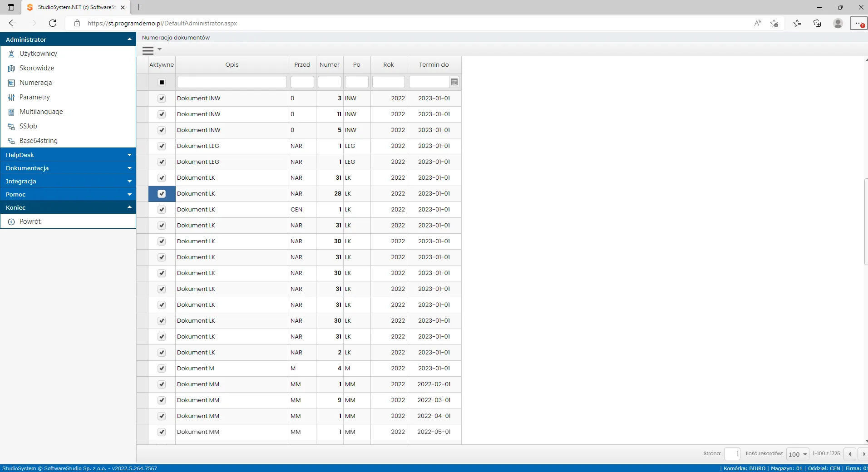868x472 pixels.
Task: Sort by the Po column header
Action: pos(357,64)
